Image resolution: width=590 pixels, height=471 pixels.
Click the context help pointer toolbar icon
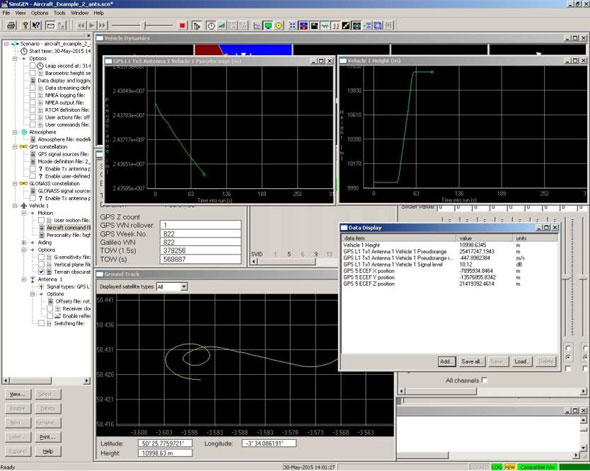tap(36, 26)
